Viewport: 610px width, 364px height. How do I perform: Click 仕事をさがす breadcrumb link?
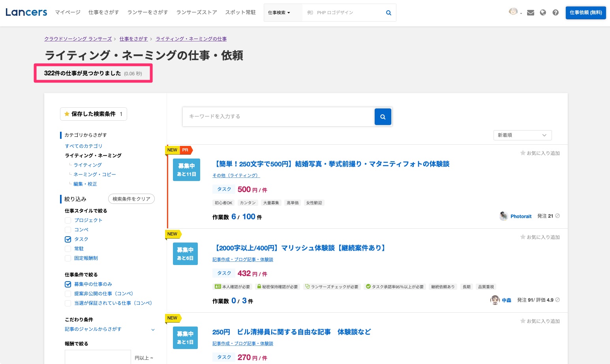134,39
